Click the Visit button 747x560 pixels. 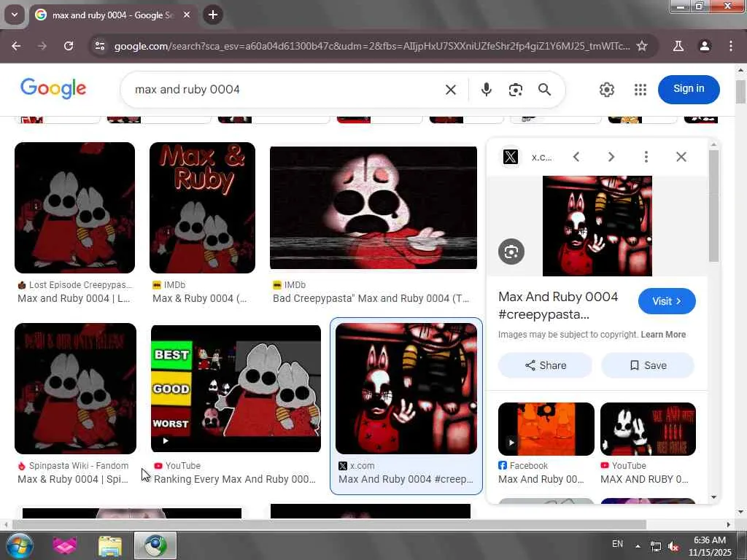(x=667, y=301)
